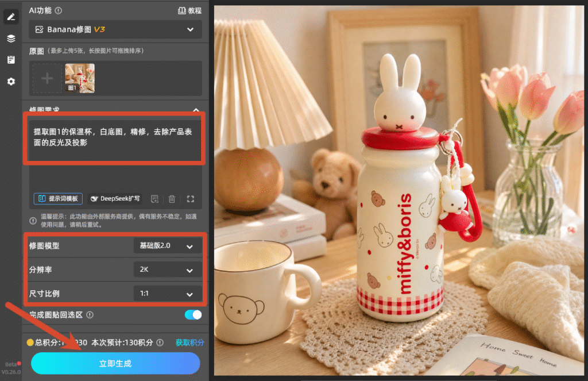
Task: Select the pencil edit icon in sidebar
Action: (11, 17)
